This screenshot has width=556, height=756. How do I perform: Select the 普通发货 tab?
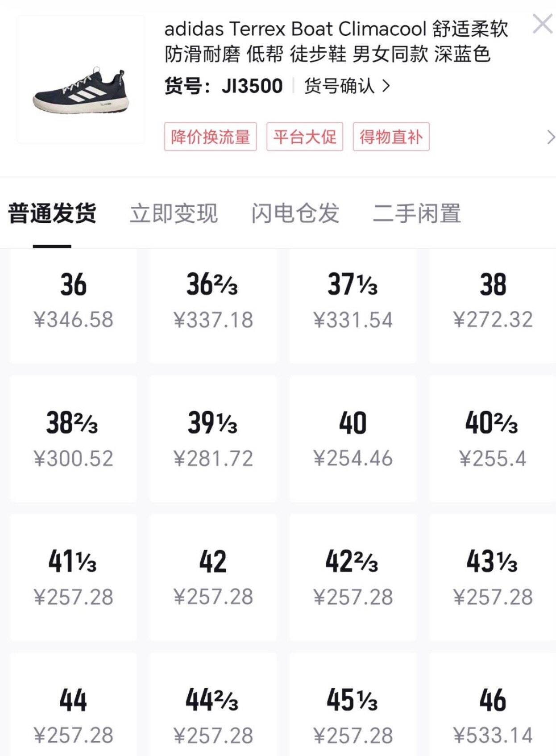(x=52, y=213)
